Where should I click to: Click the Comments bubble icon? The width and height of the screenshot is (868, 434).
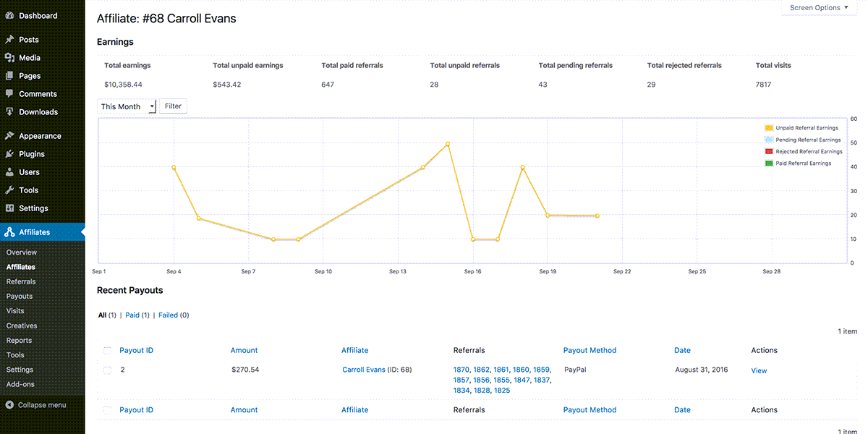point(9,94)
